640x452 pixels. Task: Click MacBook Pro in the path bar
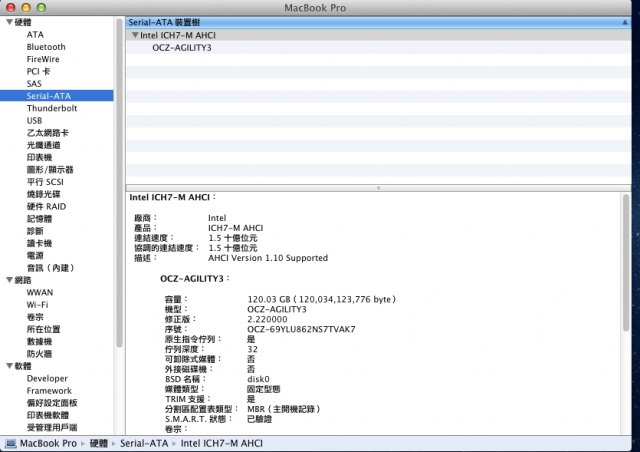coord(48,443)
